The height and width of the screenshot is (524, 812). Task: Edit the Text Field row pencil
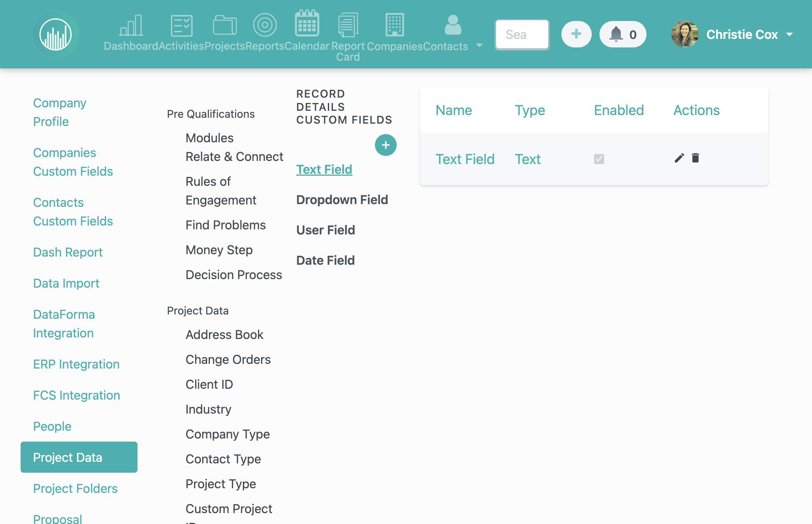coord(679,158)
